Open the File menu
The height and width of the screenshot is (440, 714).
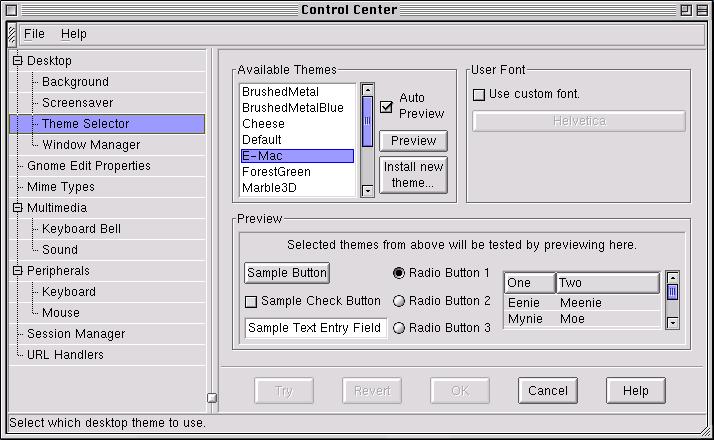(x=34, y=34)
